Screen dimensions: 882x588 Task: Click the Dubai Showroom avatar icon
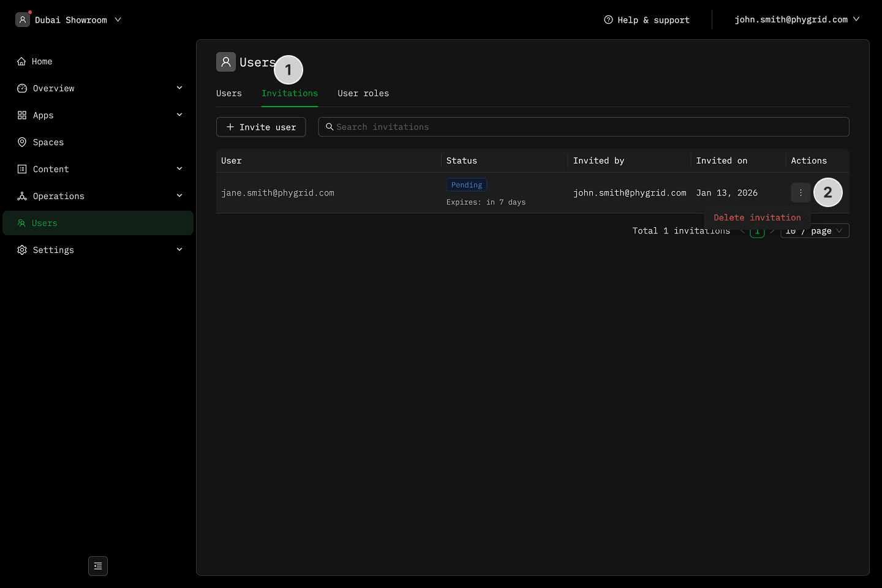pyautogui.click(x=23, y=20)
